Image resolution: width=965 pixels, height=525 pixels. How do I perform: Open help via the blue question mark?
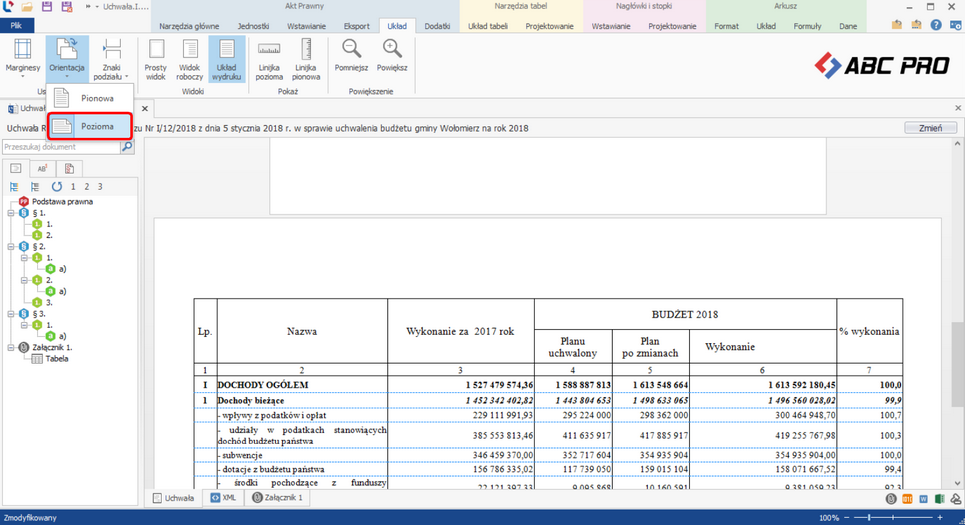(x=936, y=25)
